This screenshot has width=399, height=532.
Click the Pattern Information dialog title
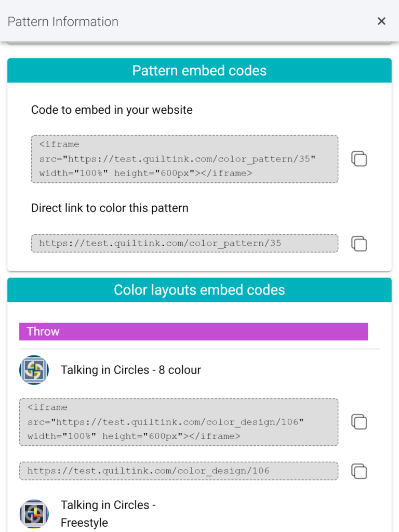pyautogui.click(x=63, y=22)
